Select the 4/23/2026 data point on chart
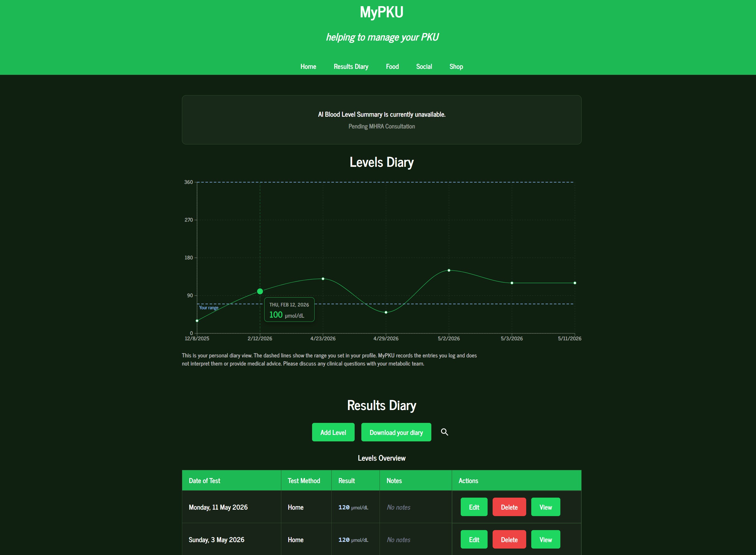 coord(323,278)
